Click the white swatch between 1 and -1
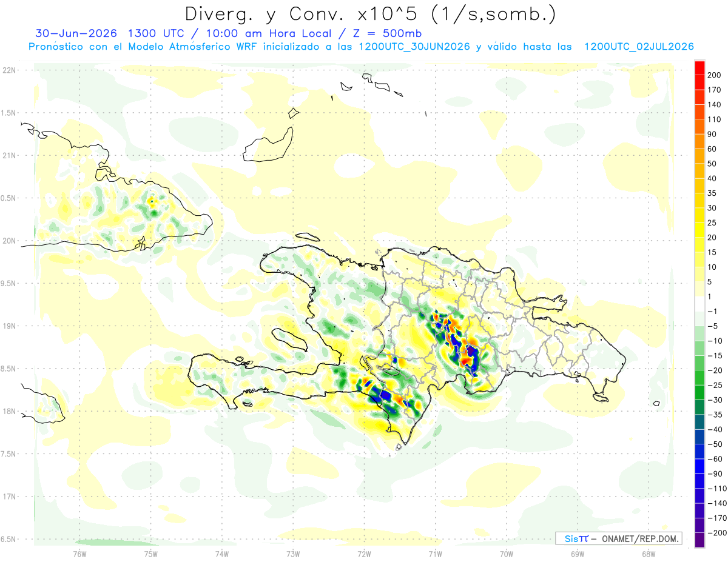Screen dimensions: 728x562 [x=699, y=304]
